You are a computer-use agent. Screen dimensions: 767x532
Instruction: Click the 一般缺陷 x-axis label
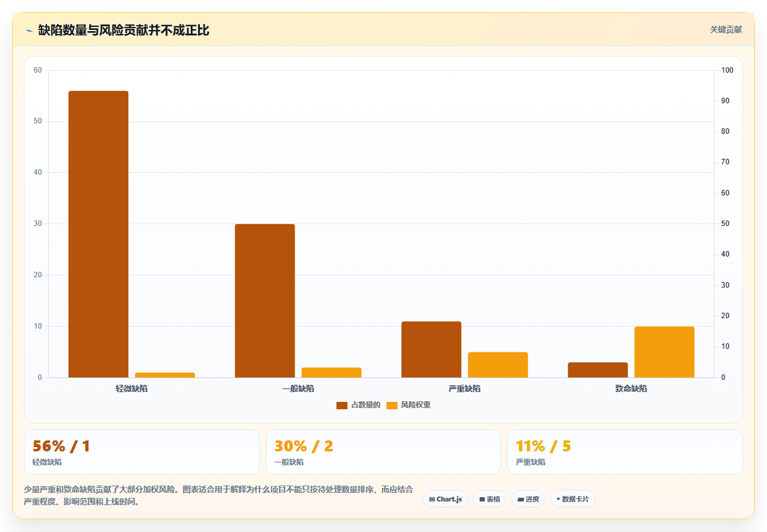pos(298,388)
